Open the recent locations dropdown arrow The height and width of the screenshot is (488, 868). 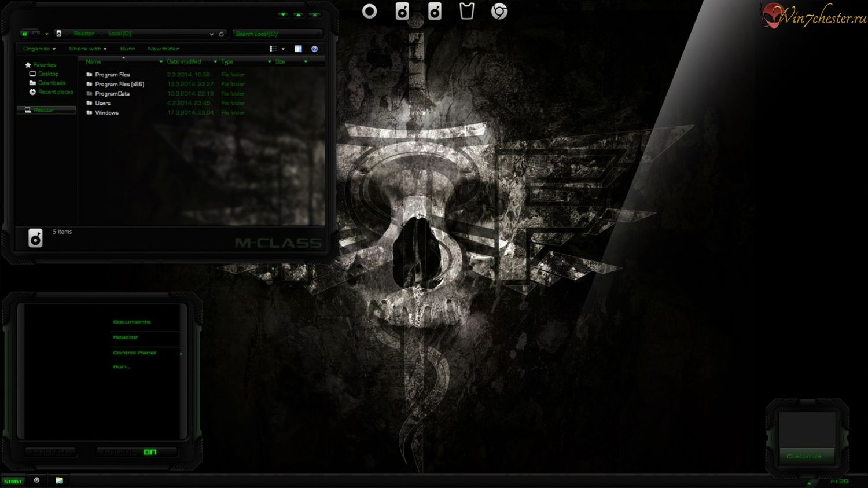(47, 34)
